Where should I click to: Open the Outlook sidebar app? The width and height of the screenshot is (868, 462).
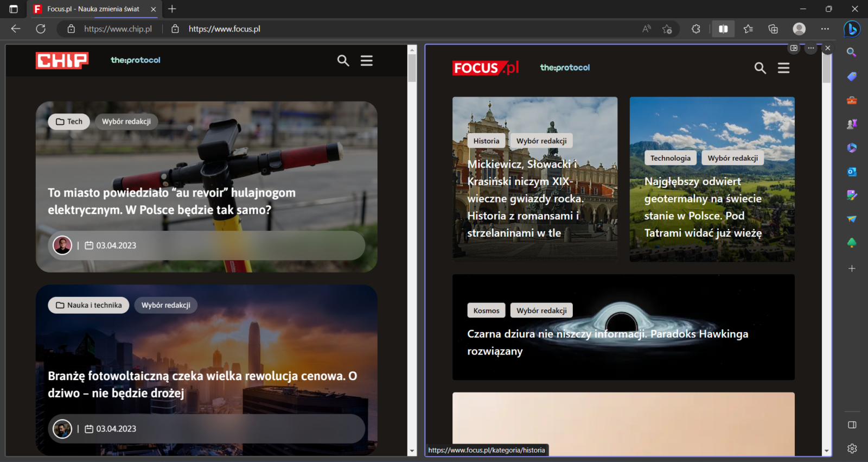pyautogui.click(x=852, y=172)
